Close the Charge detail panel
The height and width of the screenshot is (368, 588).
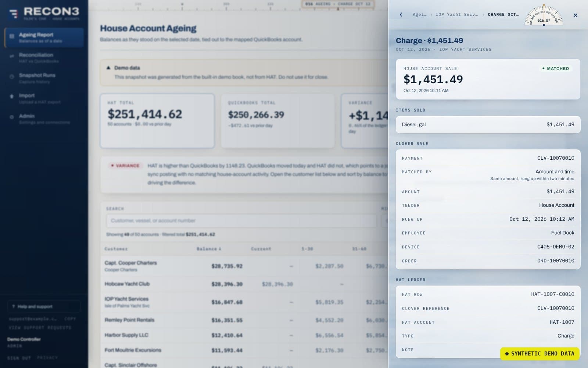[x=576, y=15]
